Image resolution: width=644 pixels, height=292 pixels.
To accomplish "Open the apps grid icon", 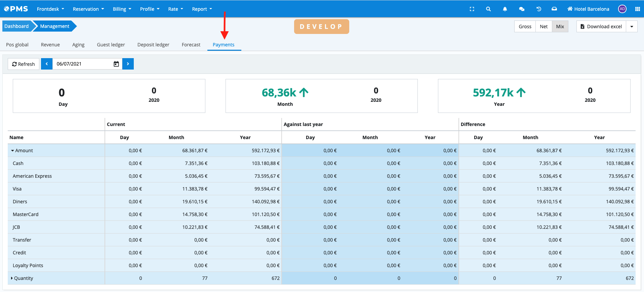I will [637, 9].
